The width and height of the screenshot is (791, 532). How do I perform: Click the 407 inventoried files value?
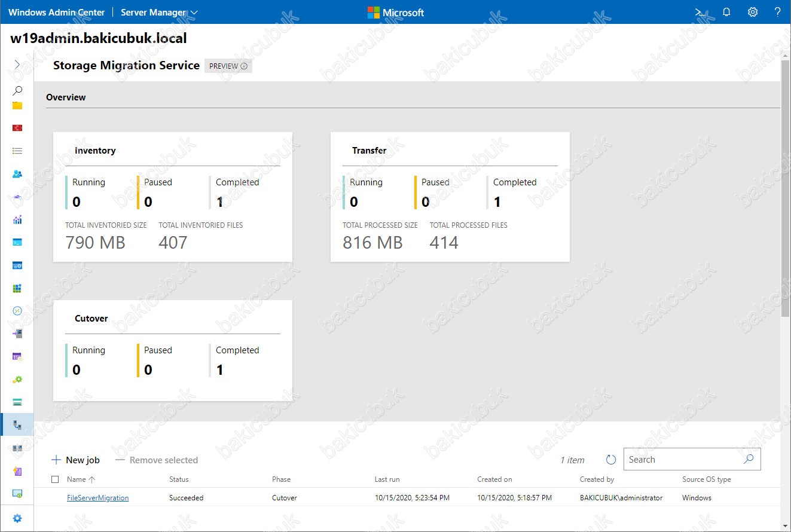pos(173,242)
